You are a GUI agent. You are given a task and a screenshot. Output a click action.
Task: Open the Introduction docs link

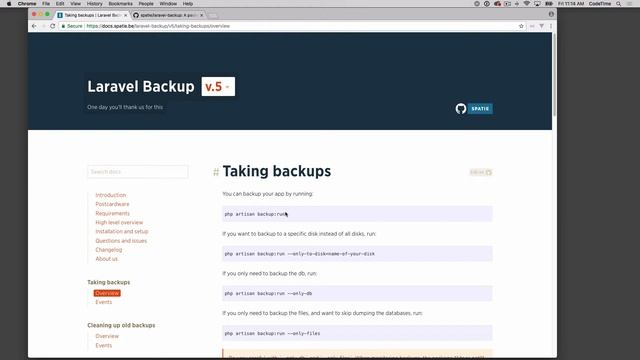click(111, 195)
